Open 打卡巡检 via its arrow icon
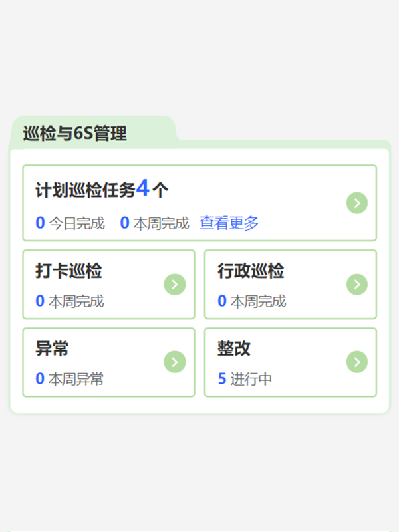 click(x=175, y=285)
